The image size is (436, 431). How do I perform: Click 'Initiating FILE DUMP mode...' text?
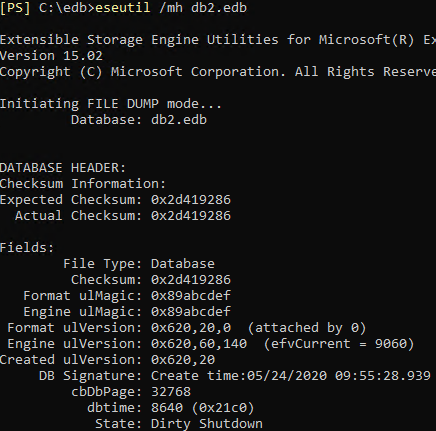point(111,104)
